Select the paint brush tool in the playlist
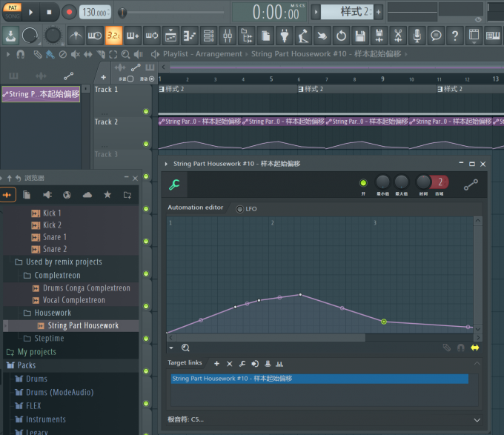The image size is (504, 435). pyautogui.click(x=50, y=54)
